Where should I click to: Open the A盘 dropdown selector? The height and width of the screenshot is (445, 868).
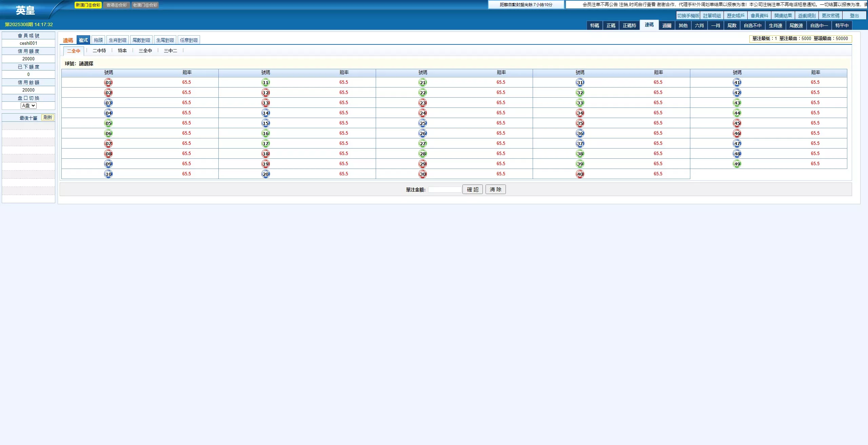coord(28,105)
